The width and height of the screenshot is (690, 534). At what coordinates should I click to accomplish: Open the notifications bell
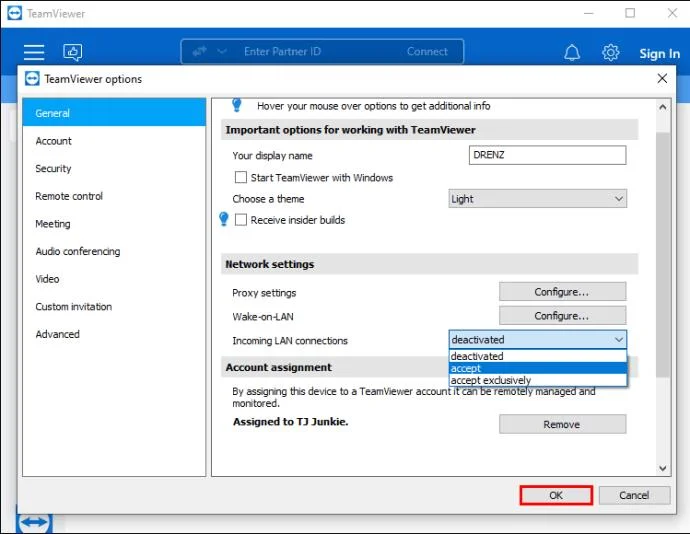[572, 53]
